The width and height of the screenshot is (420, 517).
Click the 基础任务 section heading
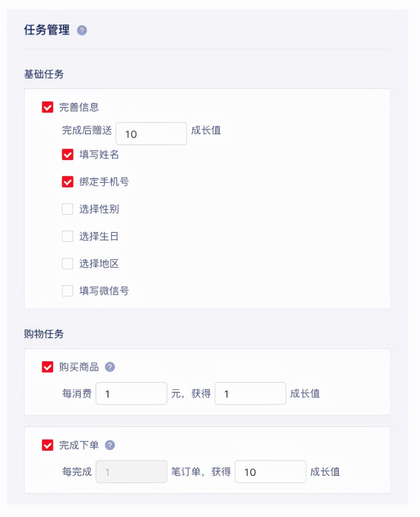[43, 74]
